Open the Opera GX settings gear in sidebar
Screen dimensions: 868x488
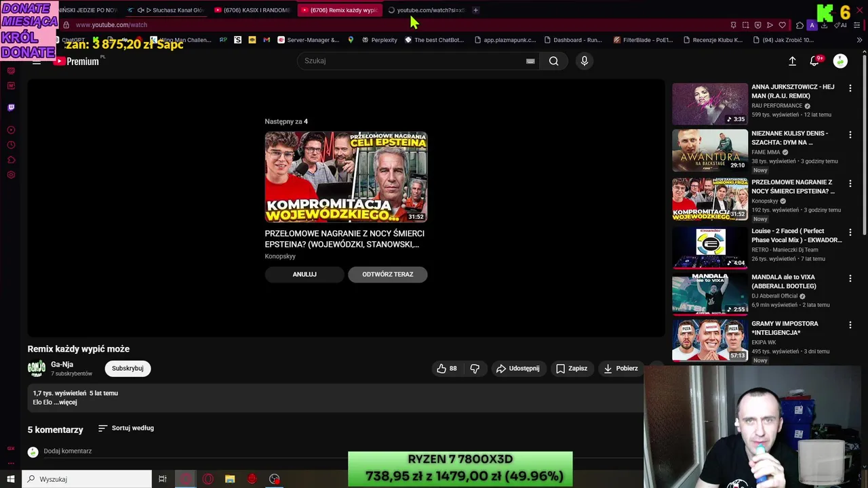coord(11,175)
